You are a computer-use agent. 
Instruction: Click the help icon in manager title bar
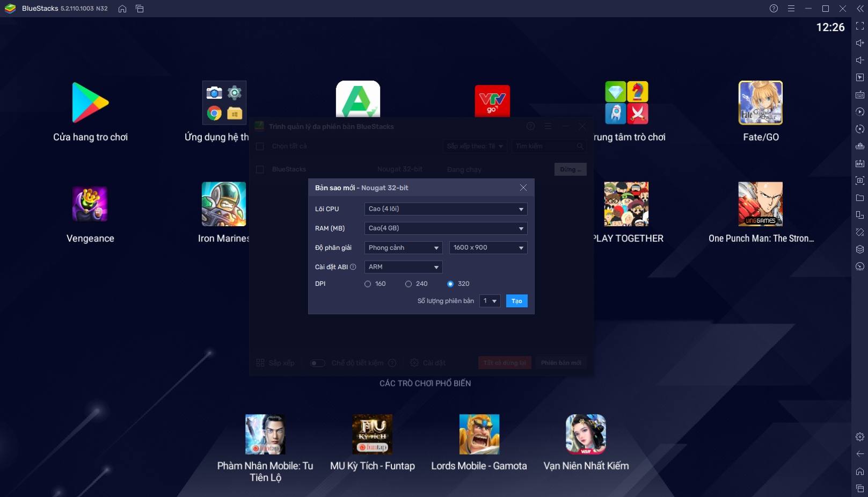point(530,126)
